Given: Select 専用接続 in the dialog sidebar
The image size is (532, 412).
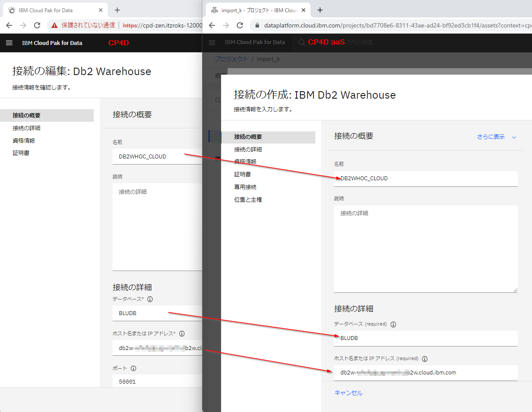Looking at the screenshot, I should [245, 187].
